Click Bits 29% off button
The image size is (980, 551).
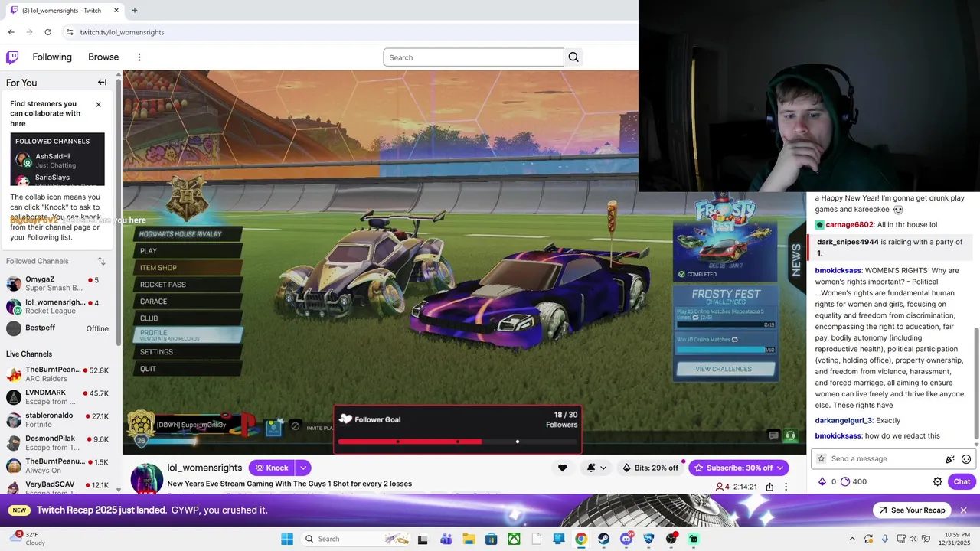pos(652,468)
